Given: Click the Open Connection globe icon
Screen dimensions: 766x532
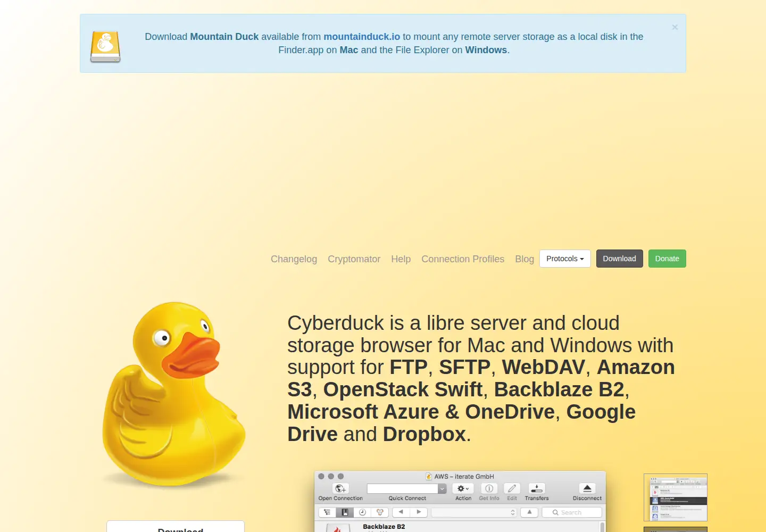Looking at the screenshot, I should [x=340, y=488].
